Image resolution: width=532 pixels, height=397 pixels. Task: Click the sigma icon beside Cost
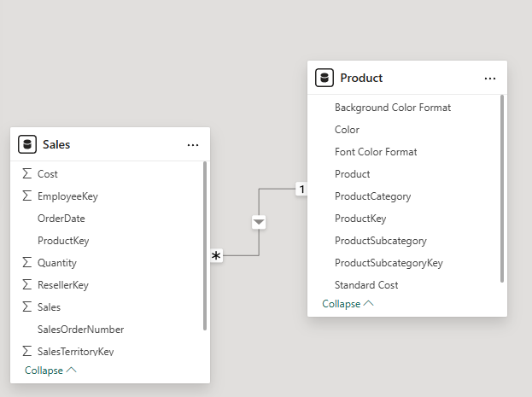coord(26,174)
